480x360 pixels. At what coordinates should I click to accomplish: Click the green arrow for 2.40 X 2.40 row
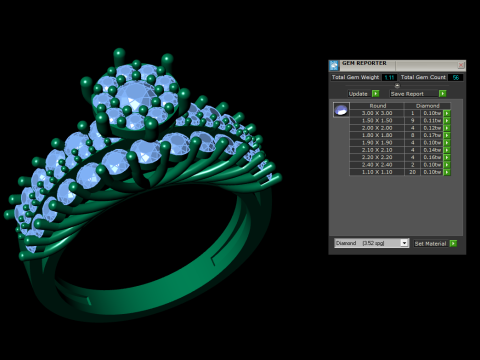coord(447,165)
